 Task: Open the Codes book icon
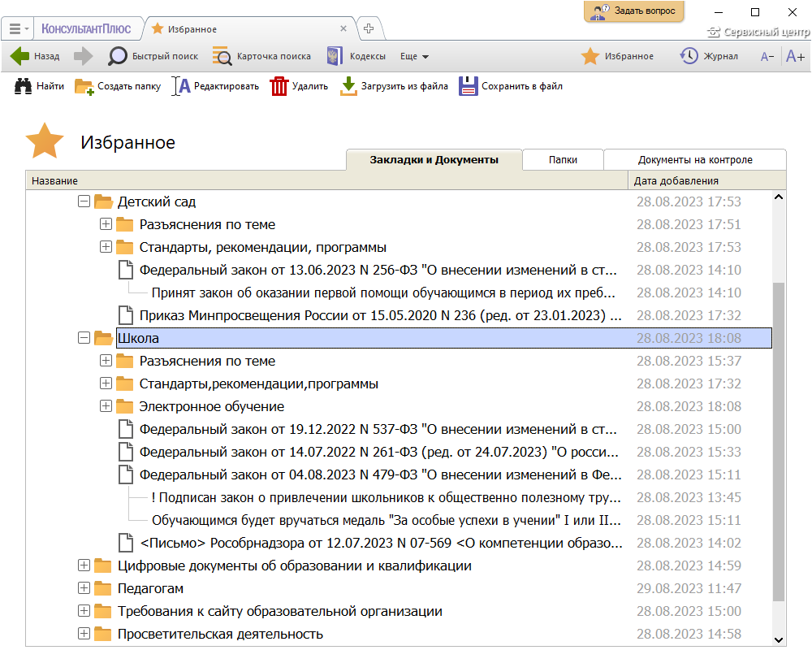click(334, 56)
